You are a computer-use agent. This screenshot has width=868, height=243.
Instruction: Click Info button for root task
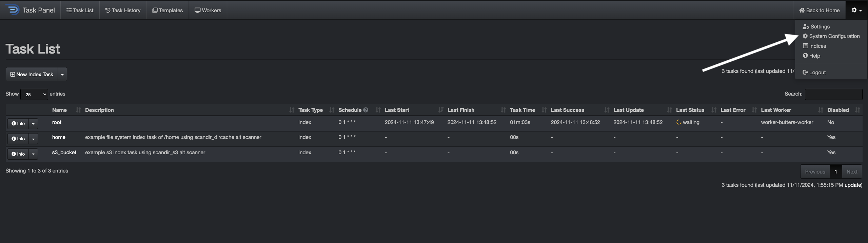[x=18, y=124]
